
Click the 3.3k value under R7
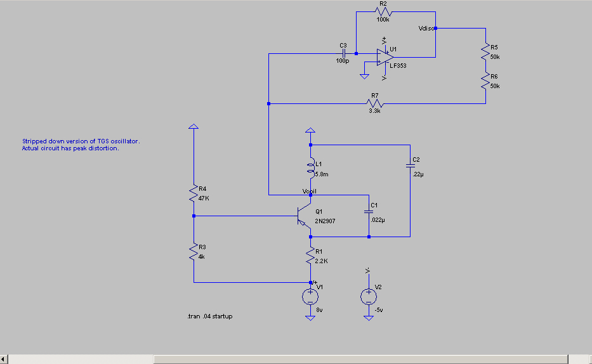click(x=374, y=111)
